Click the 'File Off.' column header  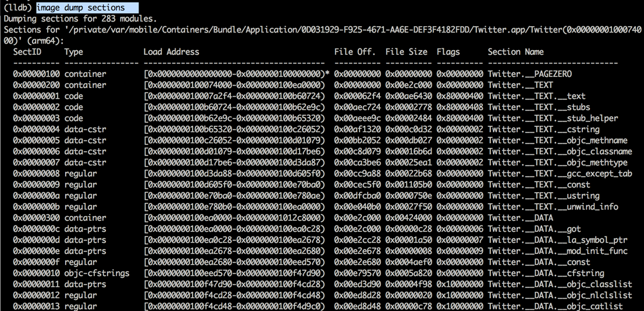pos(355,52)
